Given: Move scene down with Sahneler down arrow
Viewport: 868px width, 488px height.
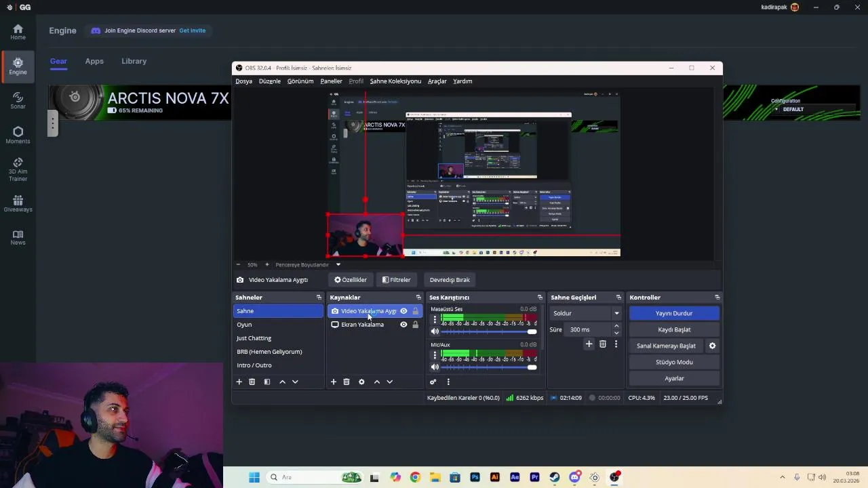Looking at the screenshot, I should click(295, 382).
